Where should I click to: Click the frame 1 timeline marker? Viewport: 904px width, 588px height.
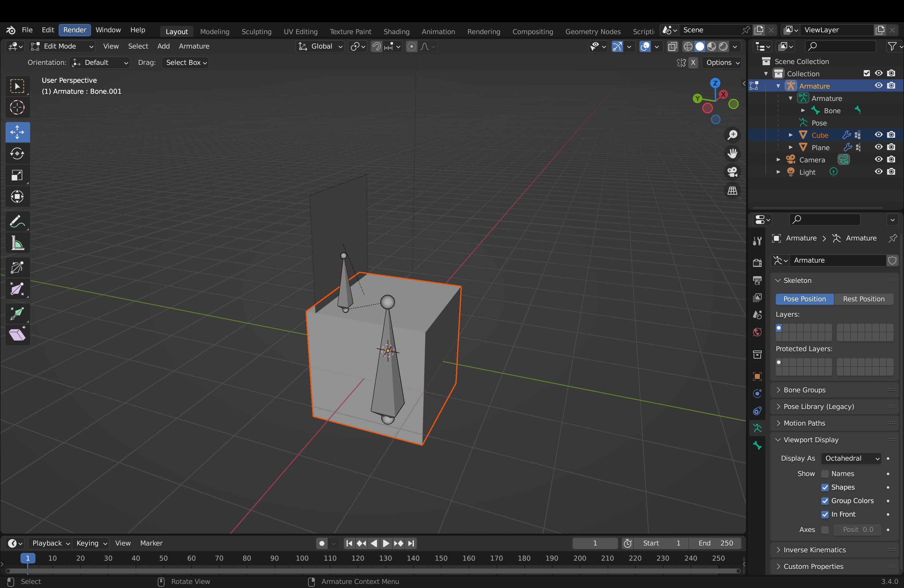pos(28,558)
